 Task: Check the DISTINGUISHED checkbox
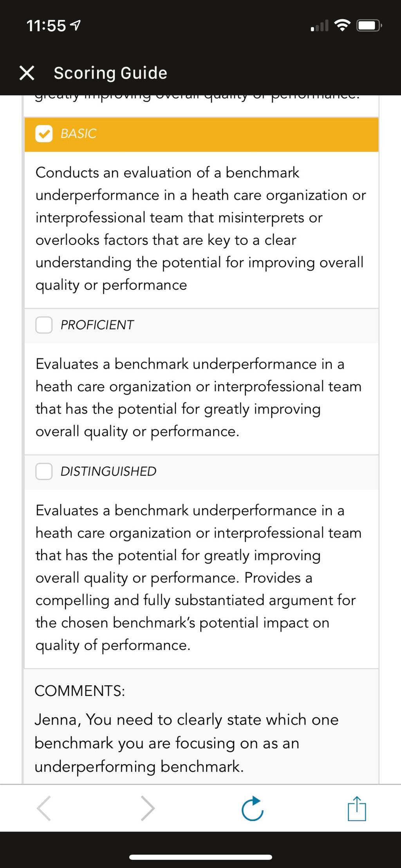(44, 472)
